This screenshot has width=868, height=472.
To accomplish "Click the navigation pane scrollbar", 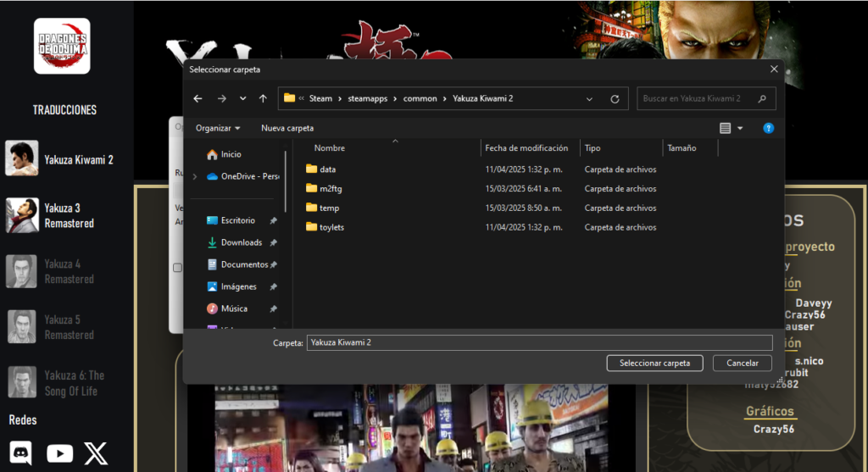I will click(286, 182).
